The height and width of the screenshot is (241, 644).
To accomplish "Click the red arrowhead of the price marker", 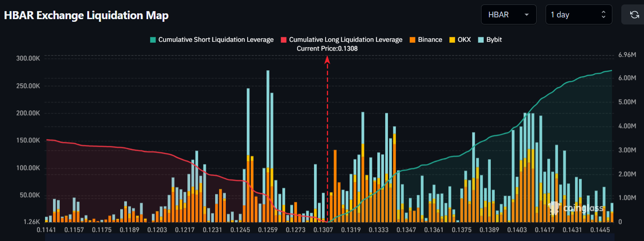I will tap(327, 59).
